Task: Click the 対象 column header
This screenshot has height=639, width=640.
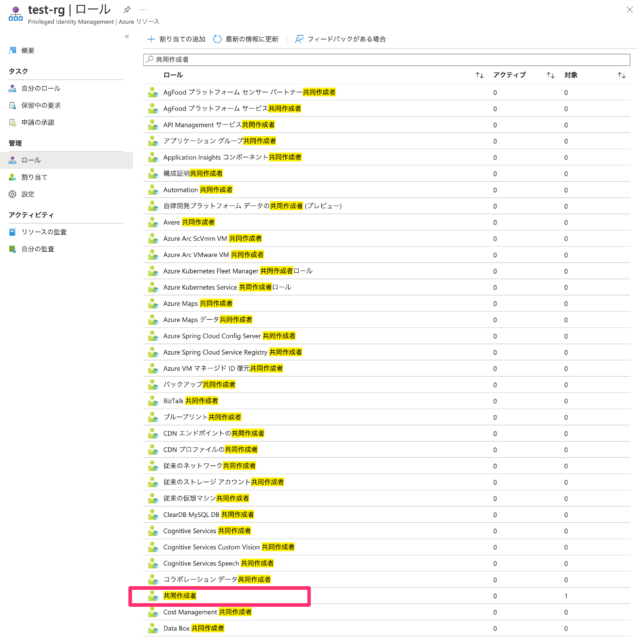Action: (x=571, y=75)
